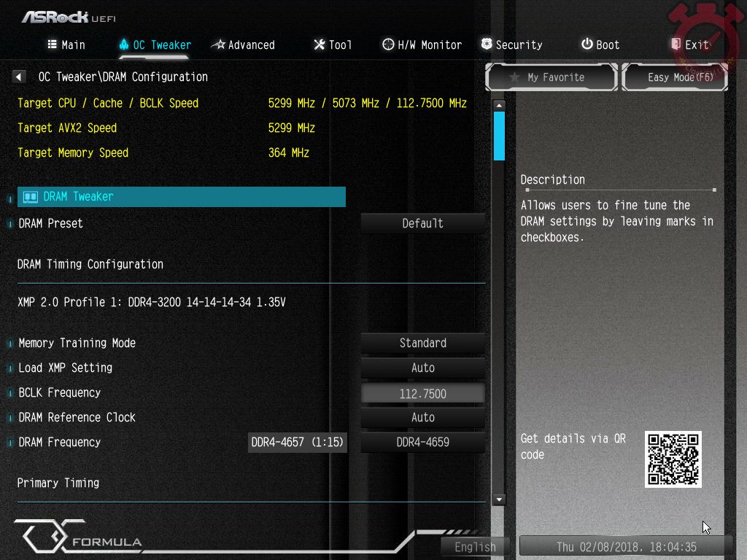The image size is (747, 560).
Task: Open the DRAM Preset Default dropdown
Action: [x=422, y=224]
